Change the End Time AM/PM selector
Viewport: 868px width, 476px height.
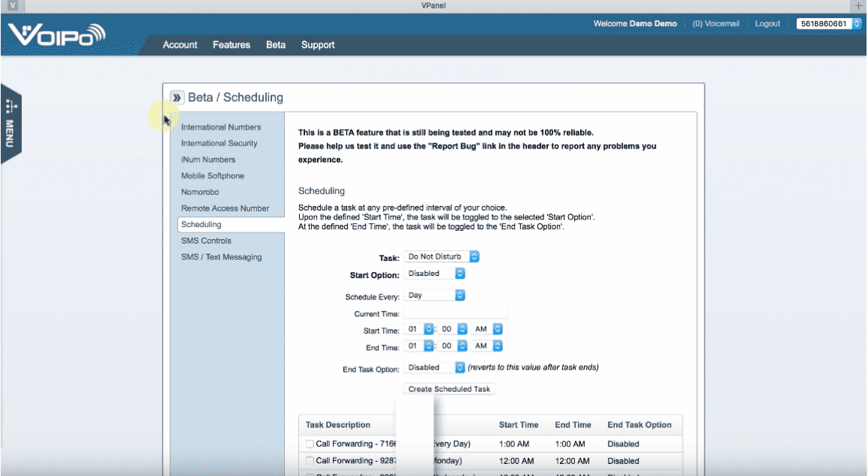point(487,346)
